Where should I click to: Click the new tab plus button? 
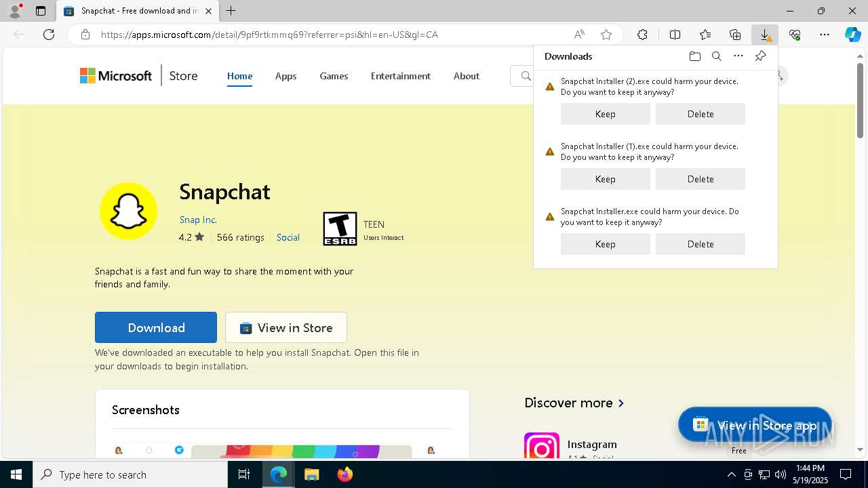point(231,11)
